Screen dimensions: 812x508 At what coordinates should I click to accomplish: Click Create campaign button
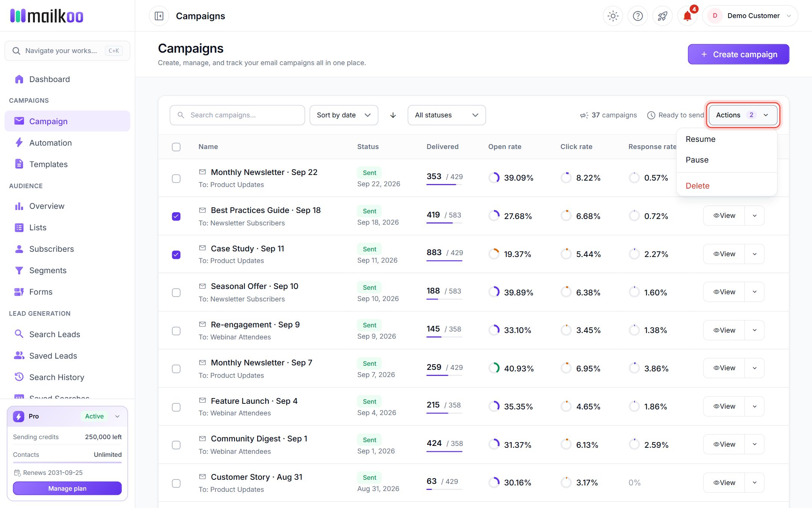[x=738, y=54]
